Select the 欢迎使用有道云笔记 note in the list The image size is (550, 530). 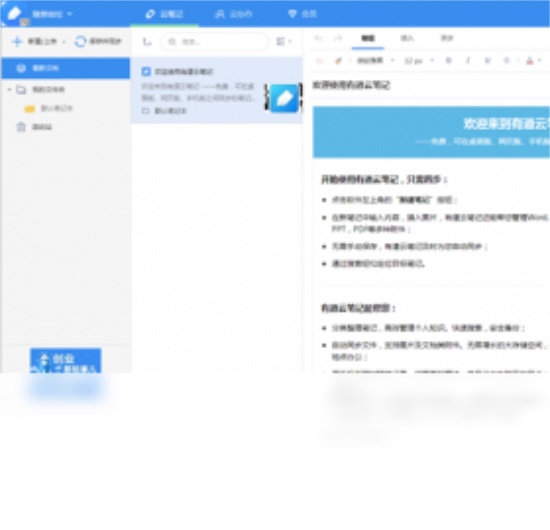coord(216,90)
